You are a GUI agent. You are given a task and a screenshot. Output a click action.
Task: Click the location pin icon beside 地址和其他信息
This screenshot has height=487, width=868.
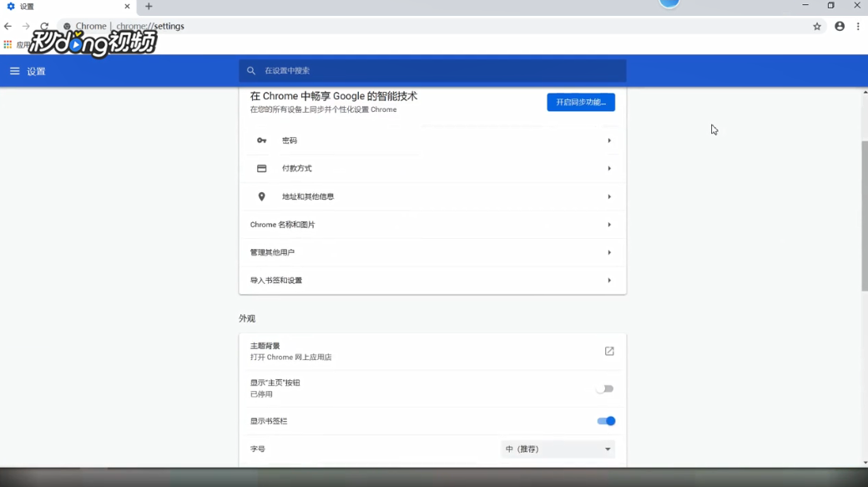(x=262, y=196)
